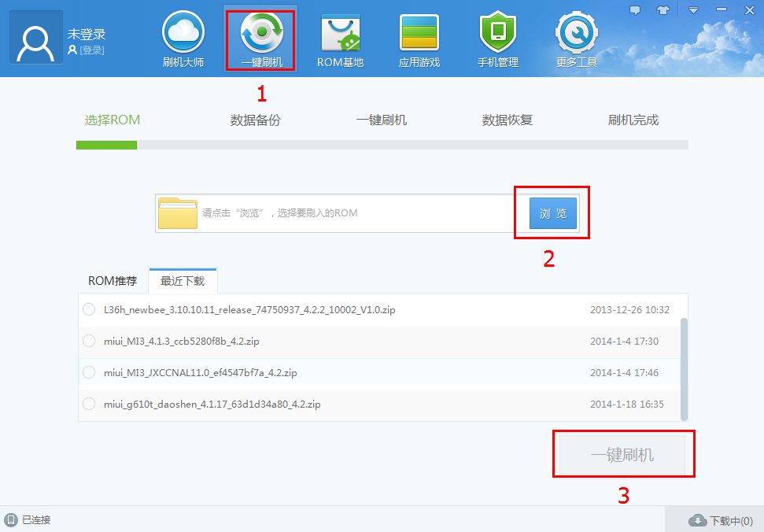The width and height of the screenshot is (764, 532).
Task: Click the yellow folder icon beside ROM path
Action: (x=179, y=212)
